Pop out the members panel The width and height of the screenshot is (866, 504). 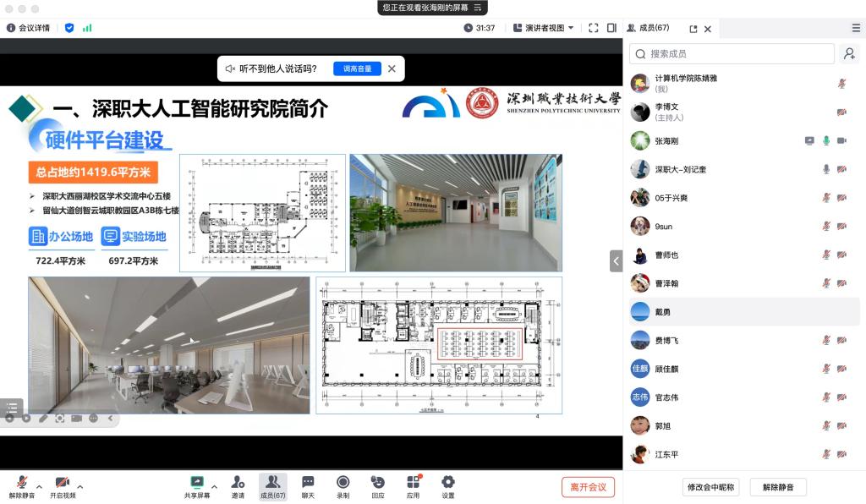tap(693, 29)
